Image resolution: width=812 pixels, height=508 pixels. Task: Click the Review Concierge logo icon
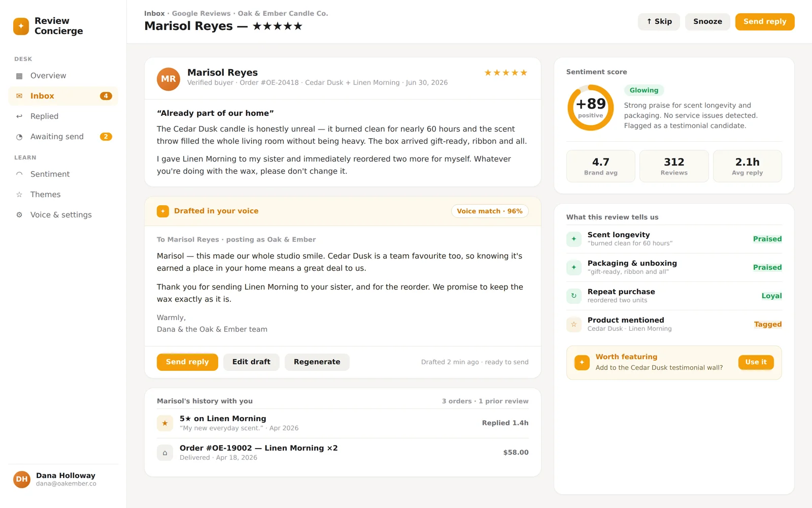[21, 26]
